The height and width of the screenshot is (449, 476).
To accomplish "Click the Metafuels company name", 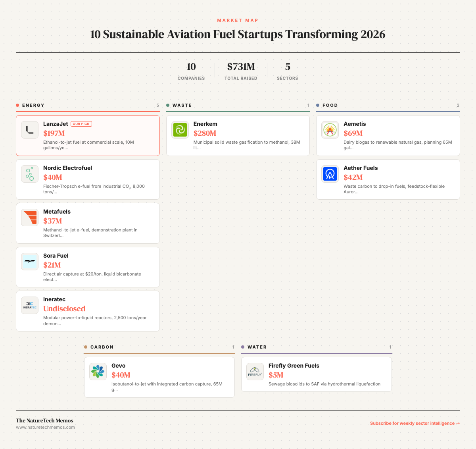I will [57, 212].
